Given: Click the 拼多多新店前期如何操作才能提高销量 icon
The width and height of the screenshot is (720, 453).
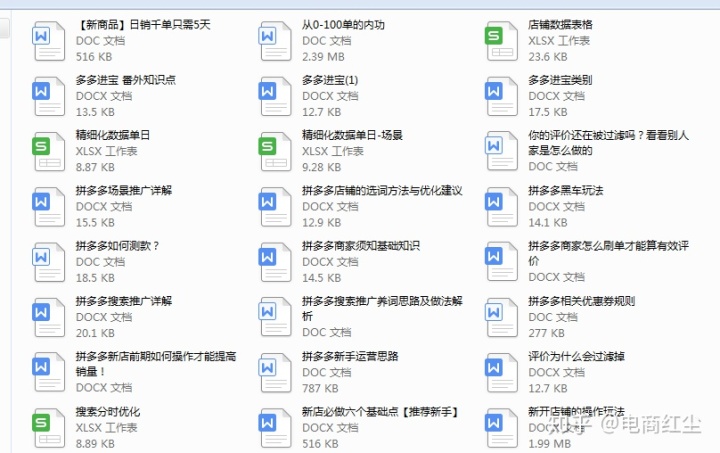Looking at the screenshot, I should click(x=48, y=372).
